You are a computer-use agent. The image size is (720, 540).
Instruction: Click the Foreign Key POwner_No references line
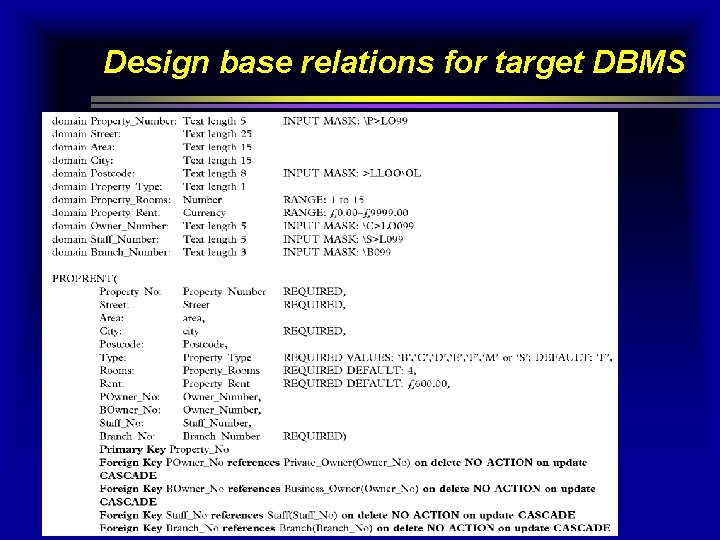[343, 469]
